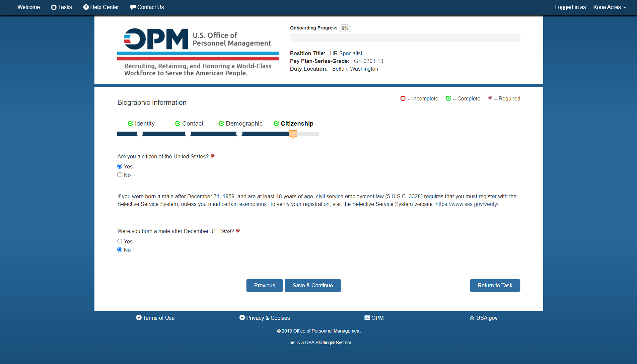Screen dimensions: 637x364
Task: Click the star icon next to USA.gov
Action: click(472, 318)
